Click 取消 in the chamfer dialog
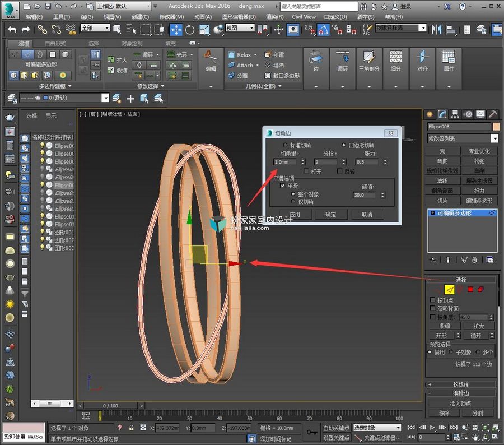Image resolution: width=504 pixels, height=445 pixels. 367,214
